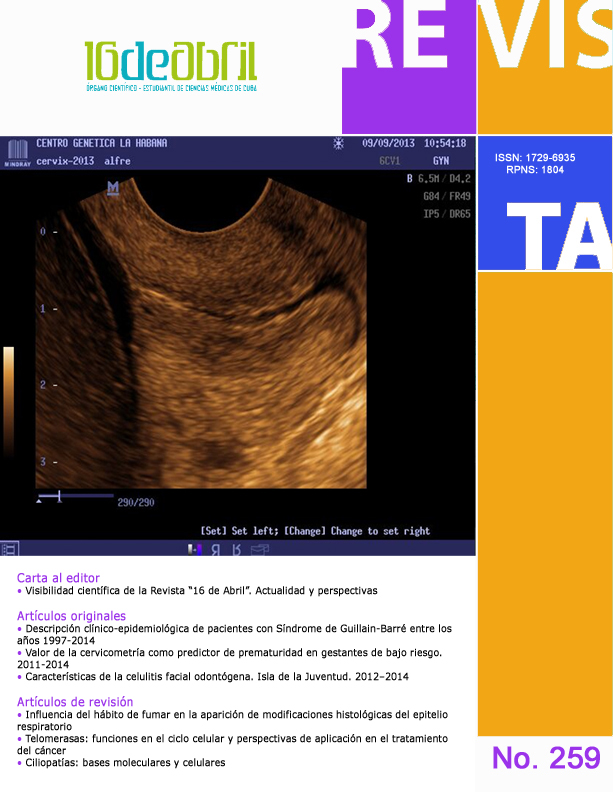Click the 16 de Abril magazine logo
613x792 pixels.
170,68
